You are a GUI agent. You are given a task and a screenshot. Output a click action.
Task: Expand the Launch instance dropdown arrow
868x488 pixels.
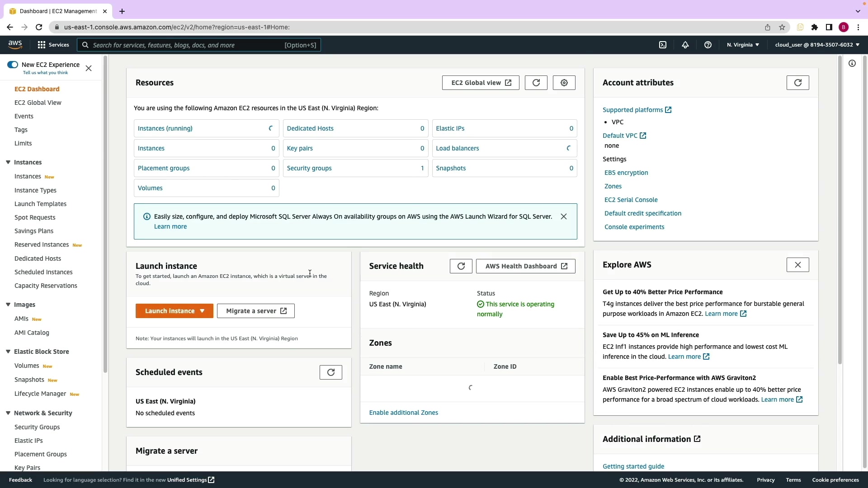203,311
